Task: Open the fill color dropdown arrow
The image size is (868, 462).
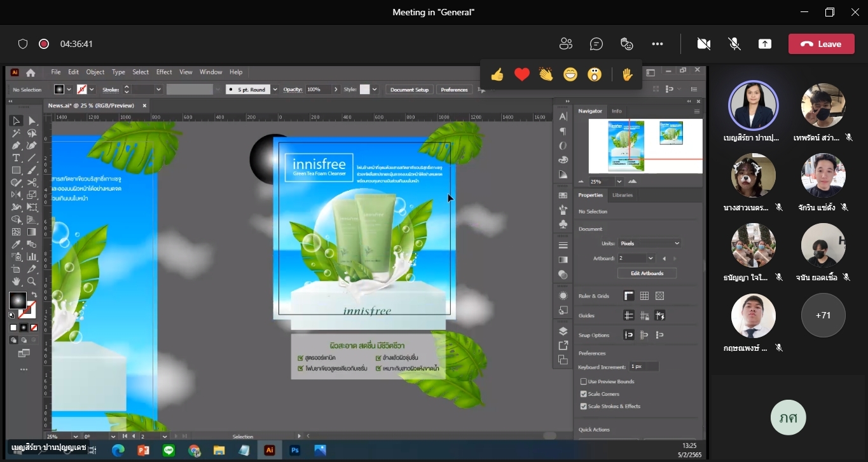Action: point(69,90)
